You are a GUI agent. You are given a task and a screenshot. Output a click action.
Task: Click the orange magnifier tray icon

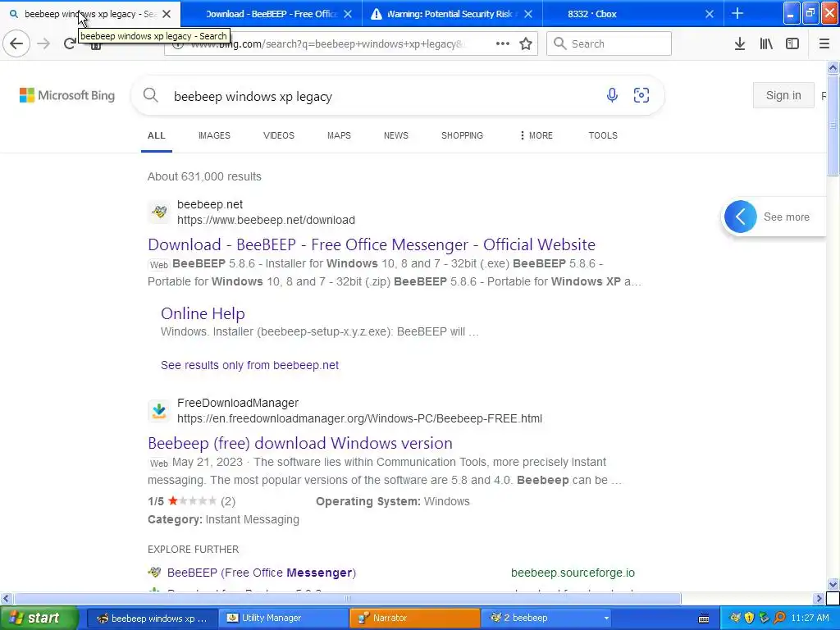779,618
